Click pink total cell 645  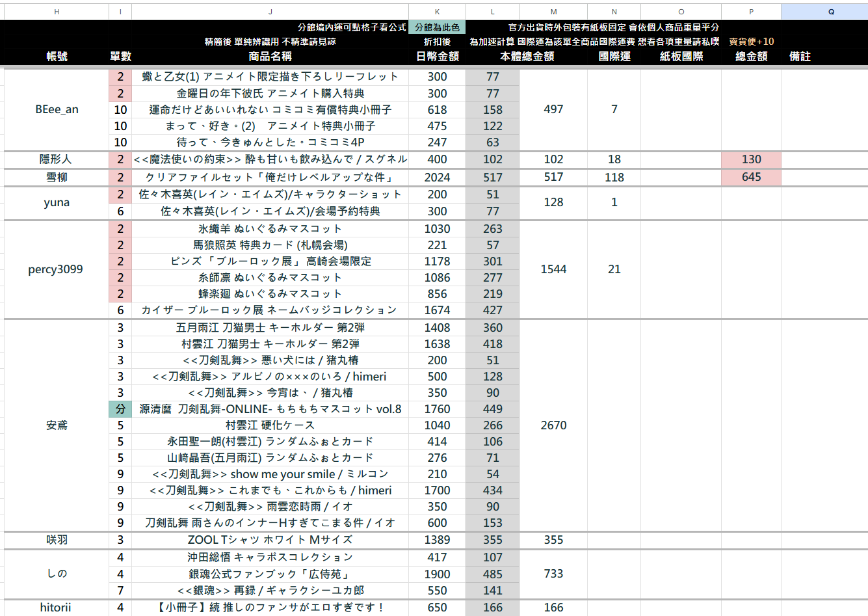[x=751, y=177]
